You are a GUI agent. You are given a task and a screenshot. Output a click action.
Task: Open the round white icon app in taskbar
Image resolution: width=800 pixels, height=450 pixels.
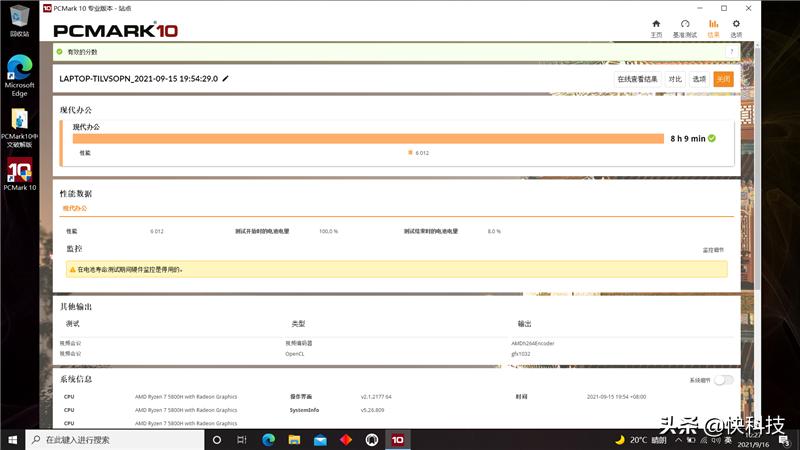[371, 439]
